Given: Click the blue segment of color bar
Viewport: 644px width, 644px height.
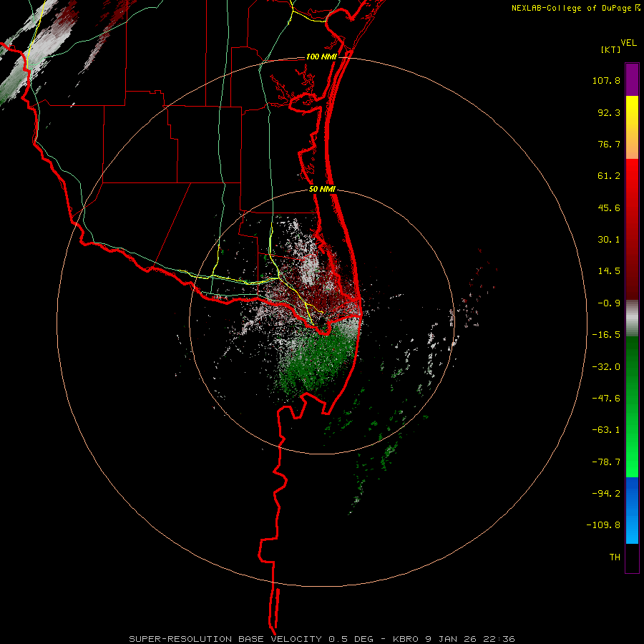Looking at the screenshot, I should coord(632,510).
